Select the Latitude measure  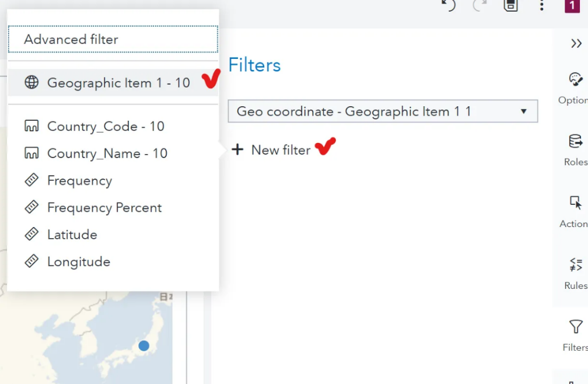[x=71, y=235]
